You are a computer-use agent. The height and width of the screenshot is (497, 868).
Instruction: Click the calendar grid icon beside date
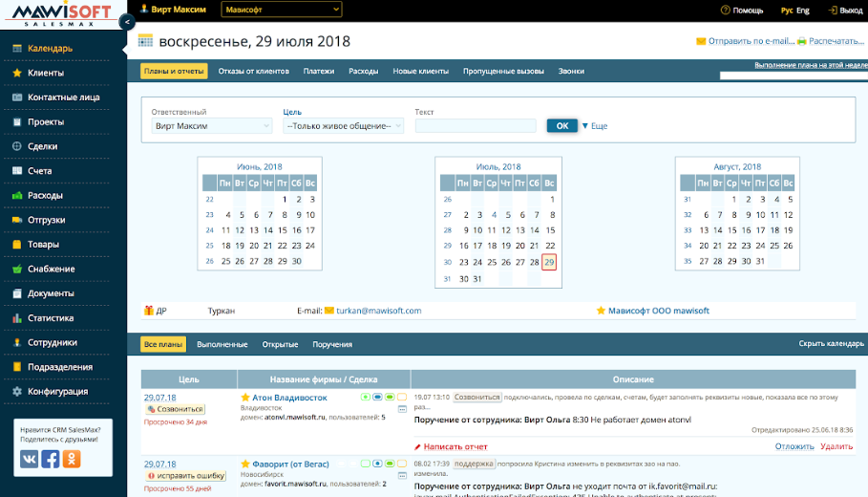pyautogui.click(x=145, y=40)
